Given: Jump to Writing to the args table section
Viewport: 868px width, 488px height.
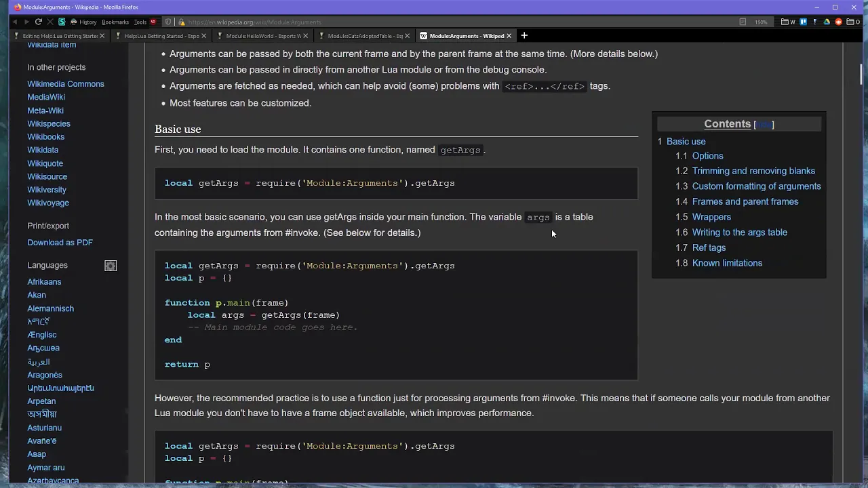Looking at the screenshot, I should [x=740, y=232].
